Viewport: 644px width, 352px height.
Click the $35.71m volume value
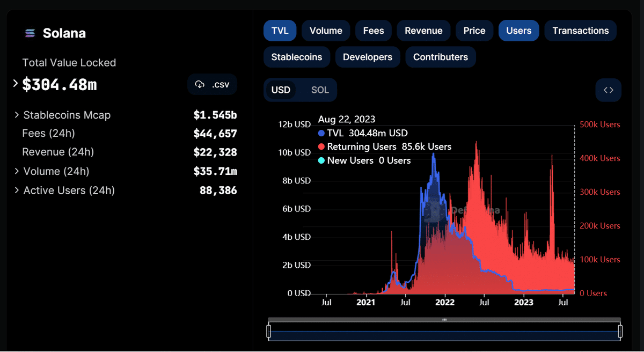215,171
